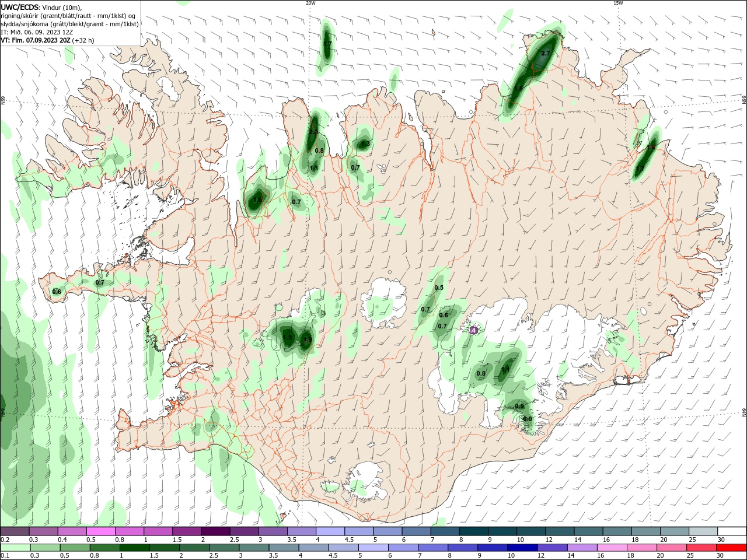Click the rigning/skúrir description line
Image resolution: width=747 pixels, height=560 pixels.
[x=68, y=16]
